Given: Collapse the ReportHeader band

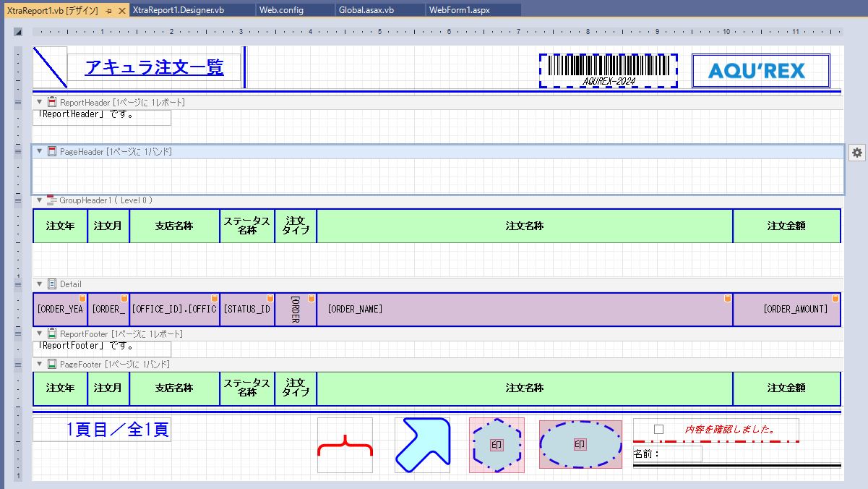Looking at the screenshot, I should point(40,103).
